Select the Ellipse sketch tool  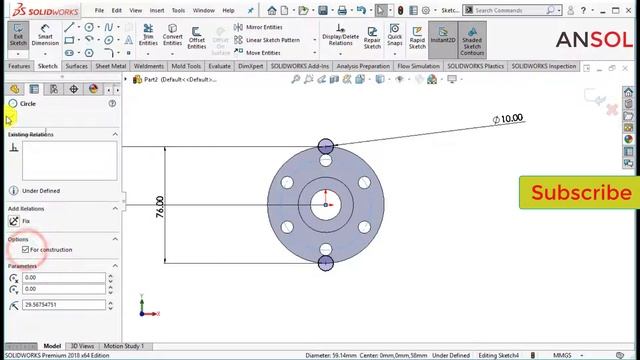pyautogui.click(x=109, y=40)
